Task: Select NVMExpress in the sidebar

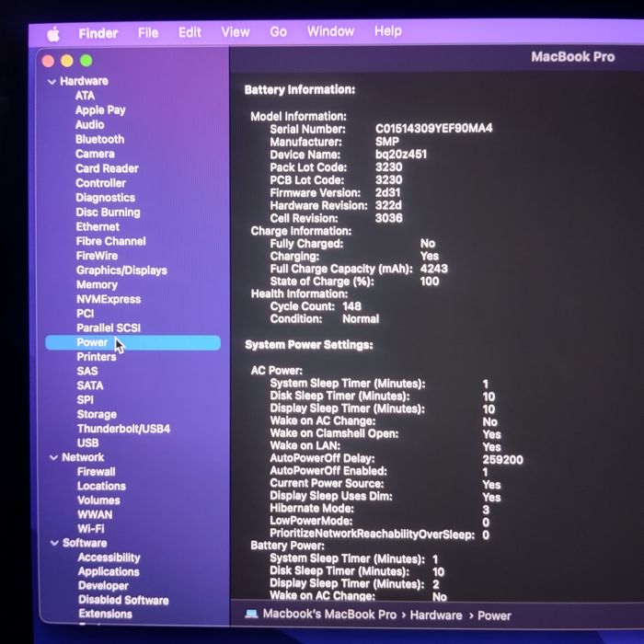Action: click(109, 299)
